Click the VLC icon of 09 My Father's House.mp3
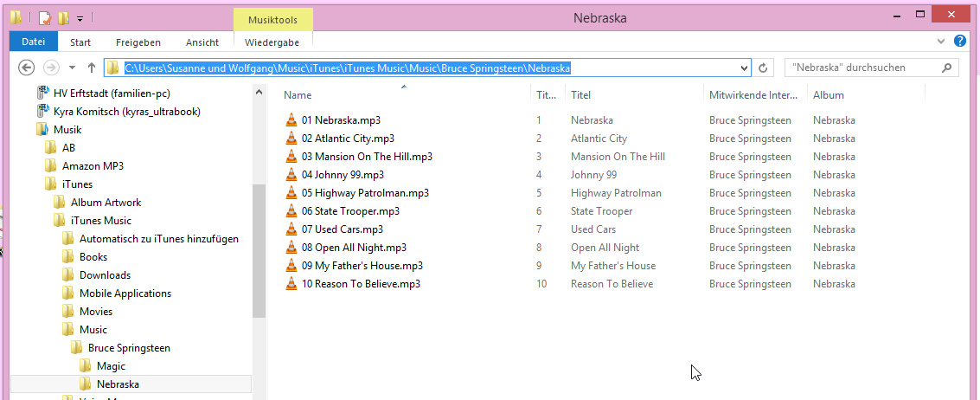The image size is (980, 400). point(291,266)
